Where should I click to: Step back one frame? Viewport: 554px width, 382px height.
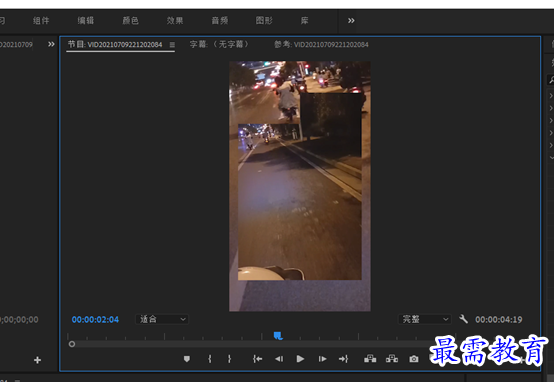(x=279, y=359)
